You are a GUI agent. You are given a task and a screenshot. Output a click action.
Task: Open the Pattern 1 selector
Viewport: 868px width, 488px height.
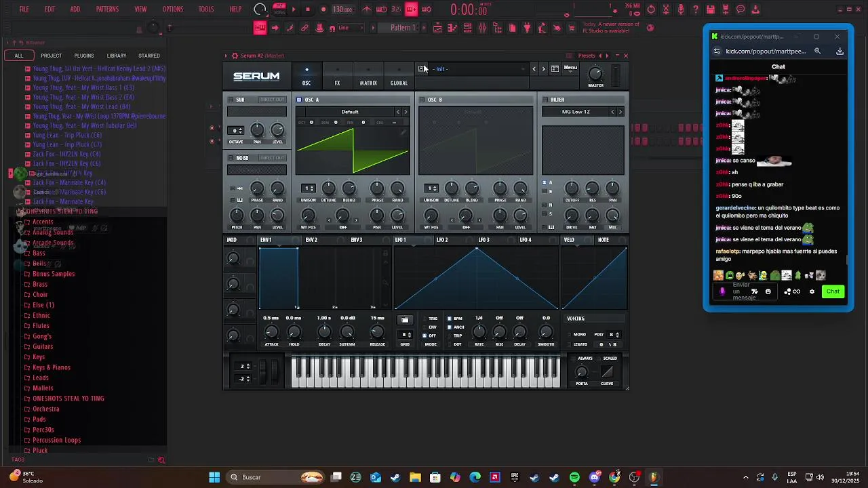point(403,28)
